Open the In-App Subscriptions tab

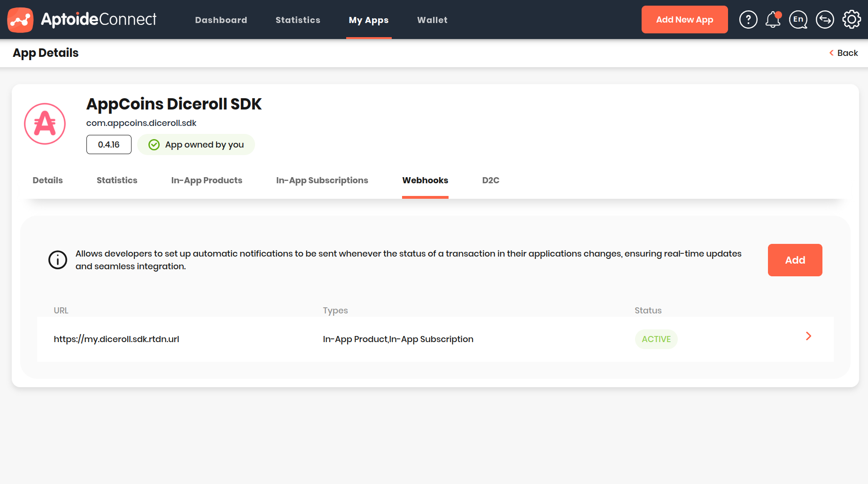[322, 180]
